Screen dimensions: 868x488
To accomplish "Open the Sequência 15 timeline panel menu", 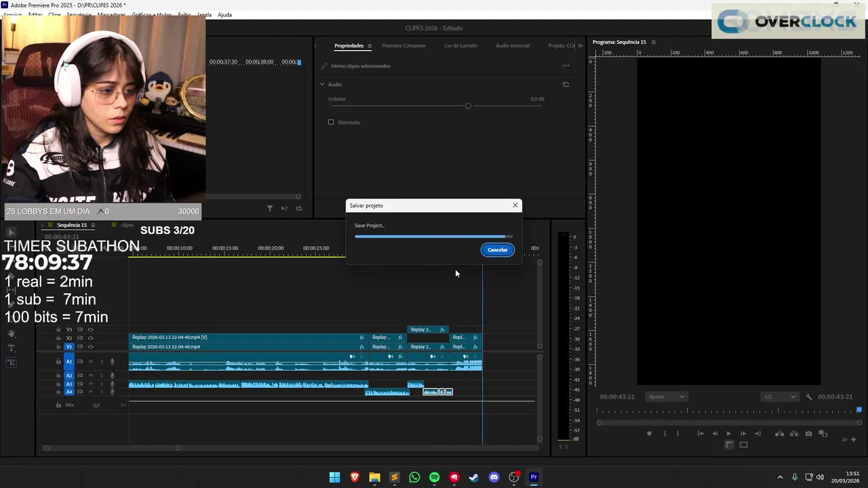I will 93,225.
